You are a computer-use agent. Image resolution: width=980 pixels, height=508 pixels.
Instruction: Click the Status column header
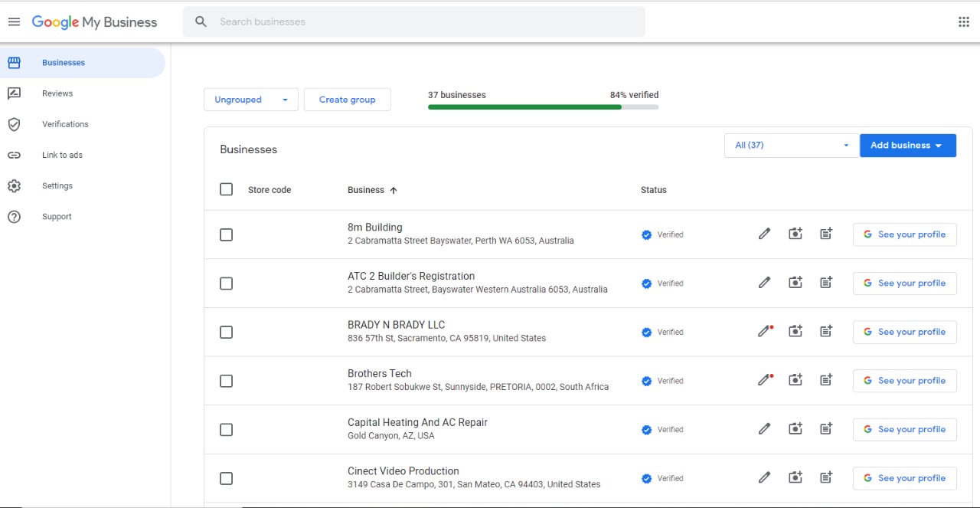(x=654, y=190)
